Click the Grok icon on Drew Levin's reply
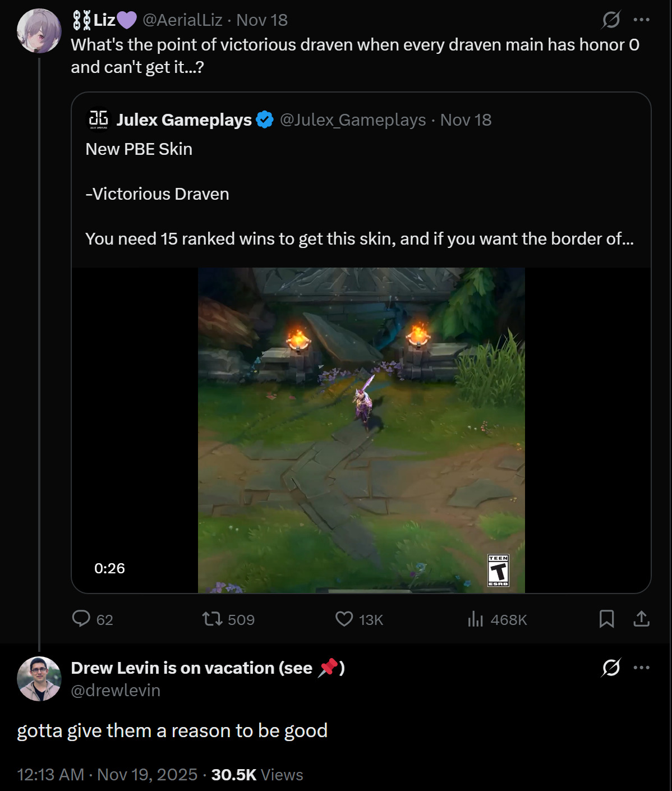 [x=611, y=668]
